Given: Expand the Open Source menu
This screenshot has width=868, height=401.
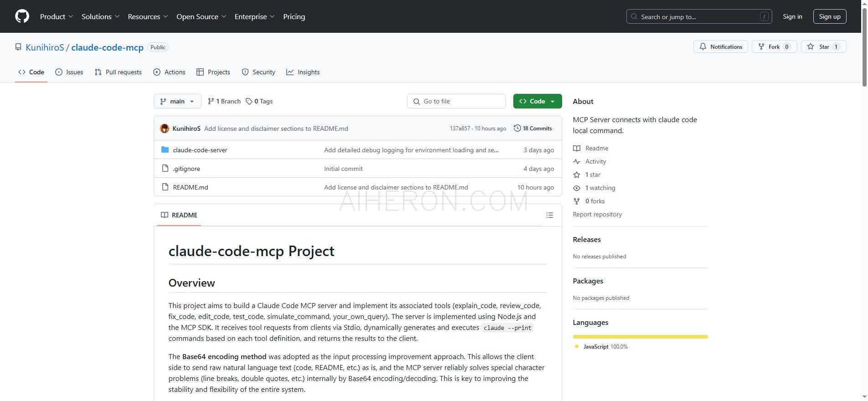Looking at the screenshot, I should coord(201,16).
